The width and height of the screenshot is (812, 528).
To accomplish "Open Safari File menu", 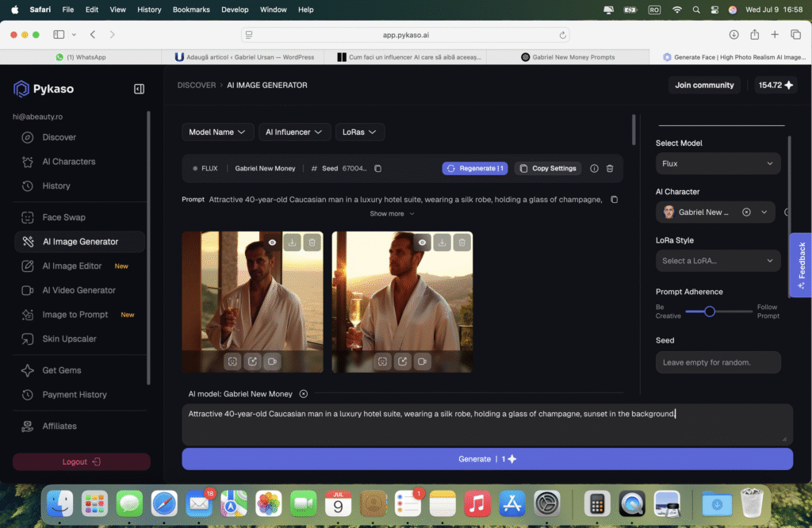I will [x=68, y=10].
